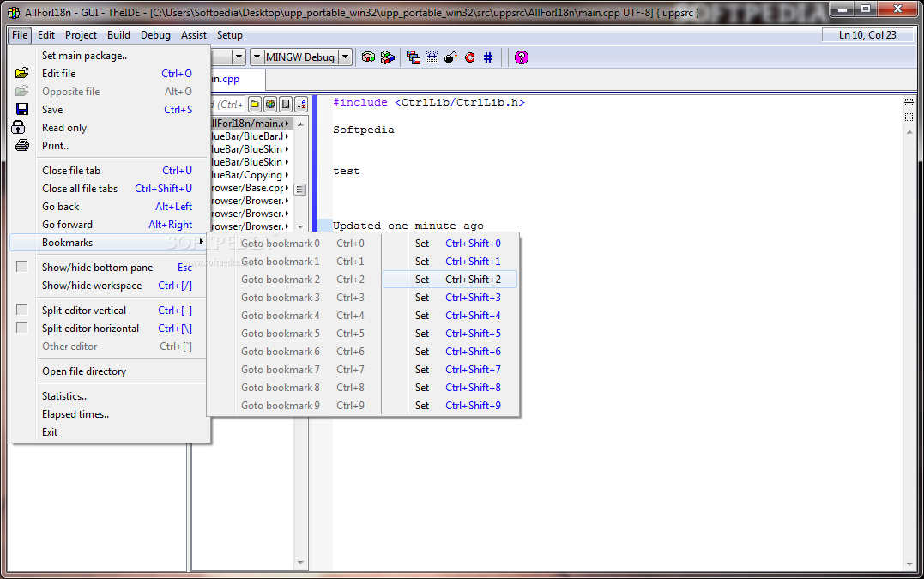Select Set Ctrl+Shift+2 bookmark entry
The image size is (924, 579).
click(x=450, y=279)
